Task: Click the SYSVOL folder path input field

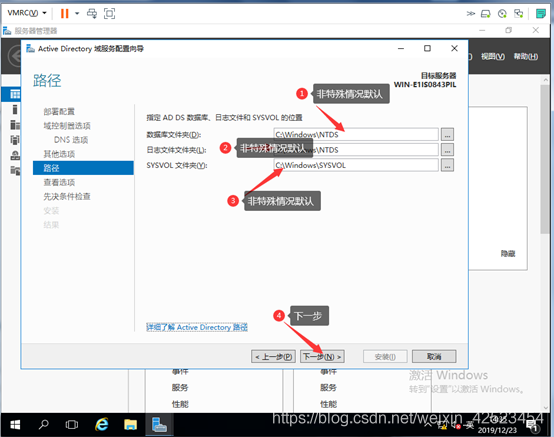Action: (356, 165)
